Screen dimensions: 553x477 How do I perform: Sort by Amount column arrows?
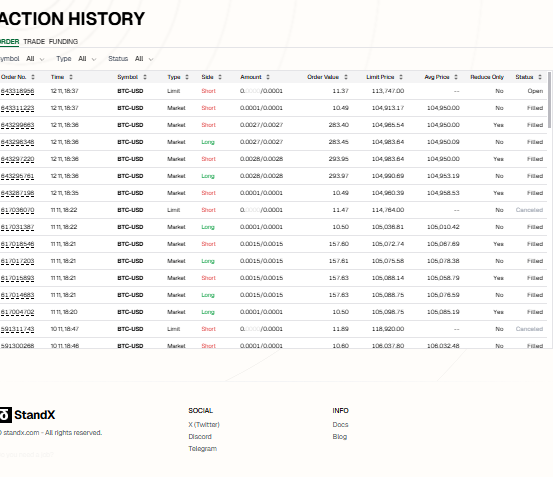[x=268, y=77]
